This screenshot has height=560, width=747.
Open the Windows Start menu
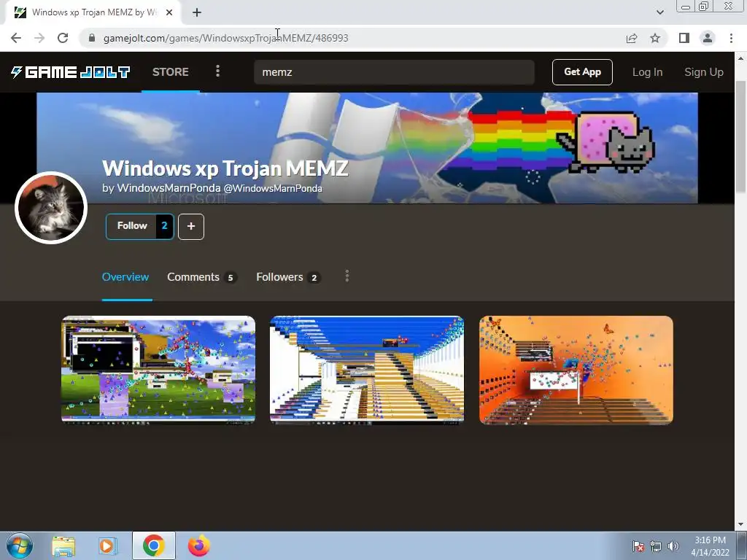(x=20, y=545)
